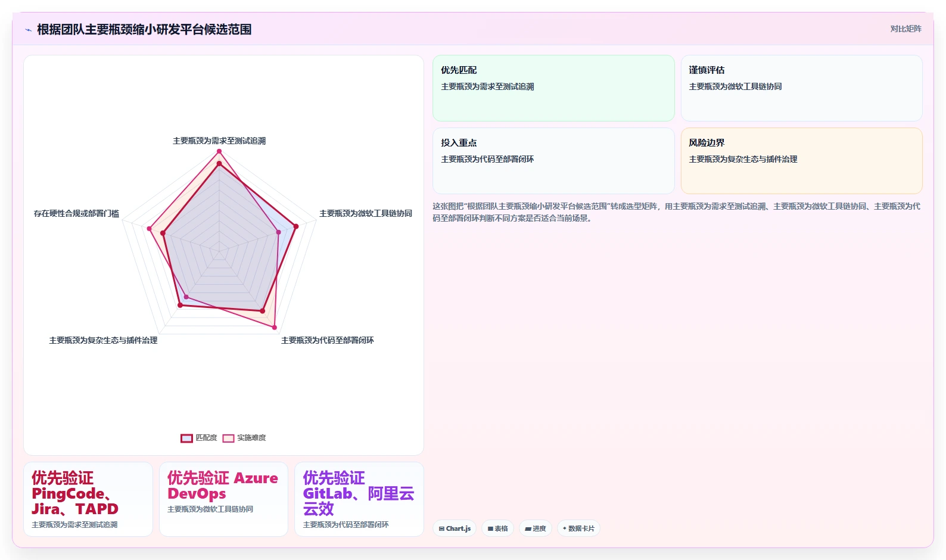Click 匹配度 data point on 微软工具链协同 axis
This screenshot has width=946, height=560.
tap(295, 226)
